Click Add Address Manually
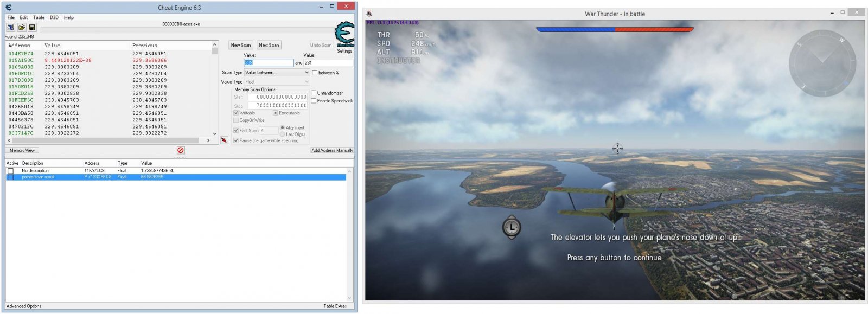868x314 pixels. (332, 150)
